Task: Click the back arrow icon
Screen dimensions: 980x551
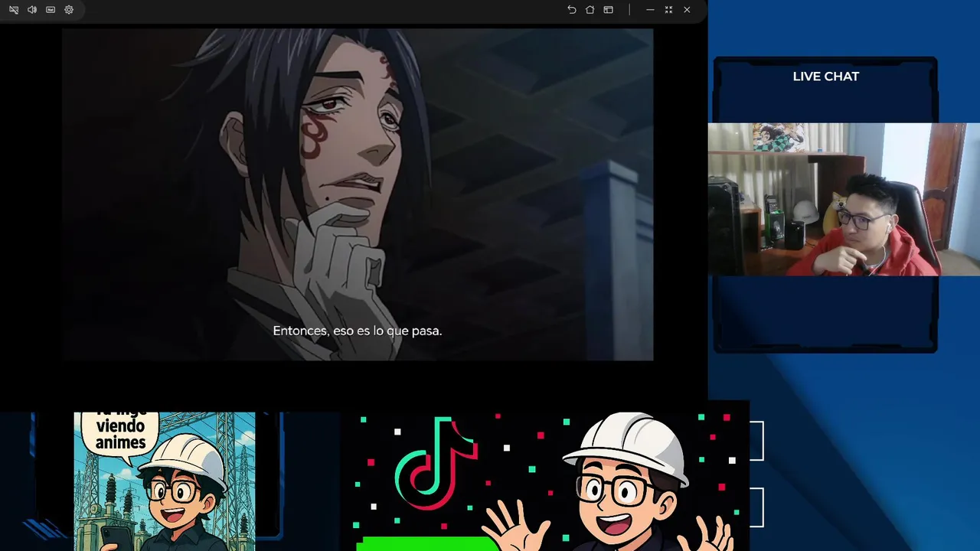Action: [x=571, y=10]
